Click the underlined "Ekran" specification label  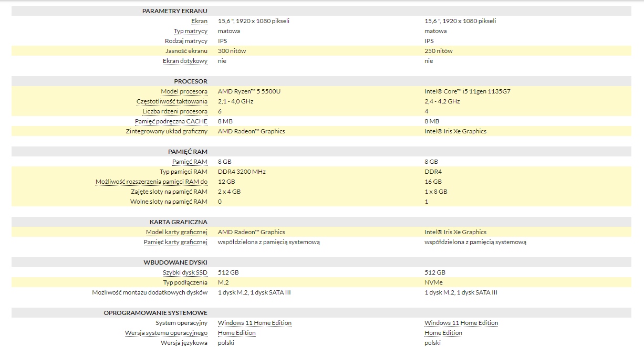click(199, 21)
